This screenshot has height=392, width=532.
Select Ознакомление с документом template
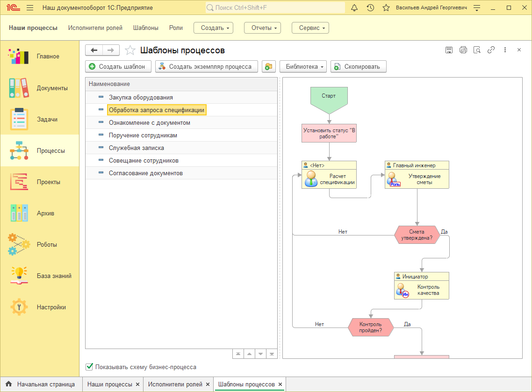tap(181, 122)
